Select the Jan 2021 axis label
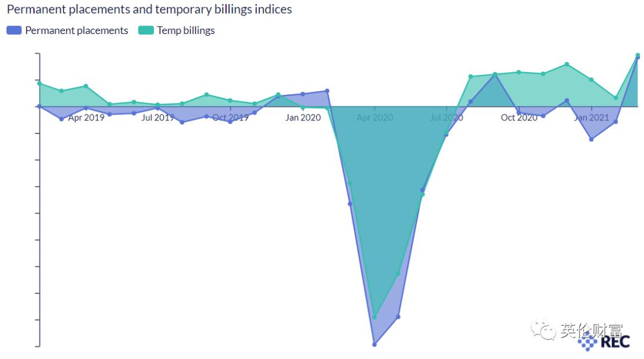The height and width of the screenshot is (359, 644). pos(591,117)
